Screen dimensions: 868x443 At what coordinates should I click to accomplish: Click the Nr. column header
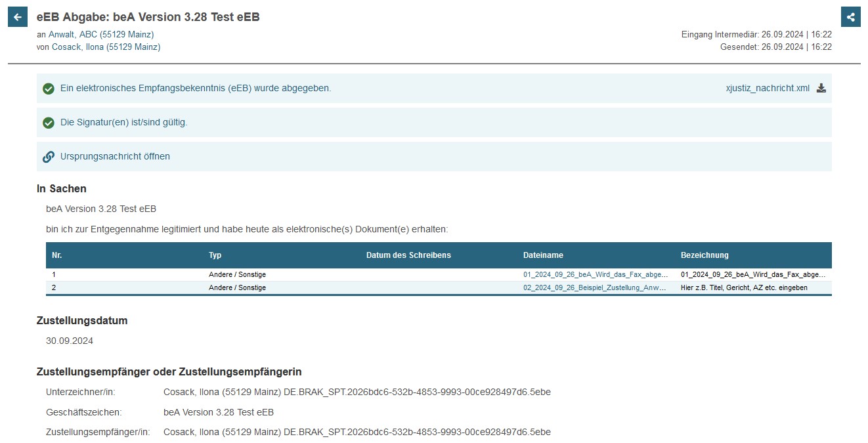pyautogui.click(x=57, y=255)
